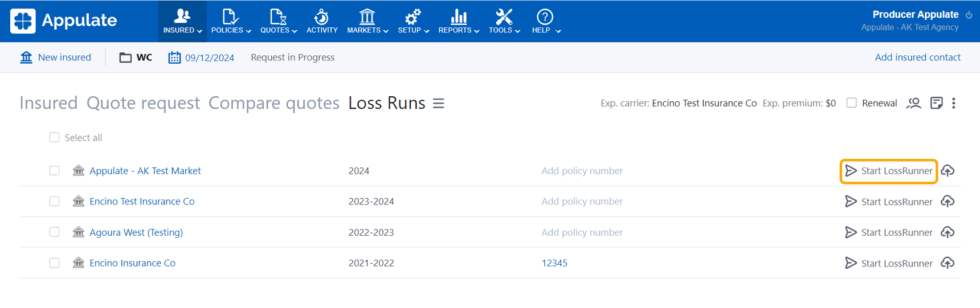Check the Select all checkbox
The width and height of the screenshot is (980, 308).
[x=54, y=137]
